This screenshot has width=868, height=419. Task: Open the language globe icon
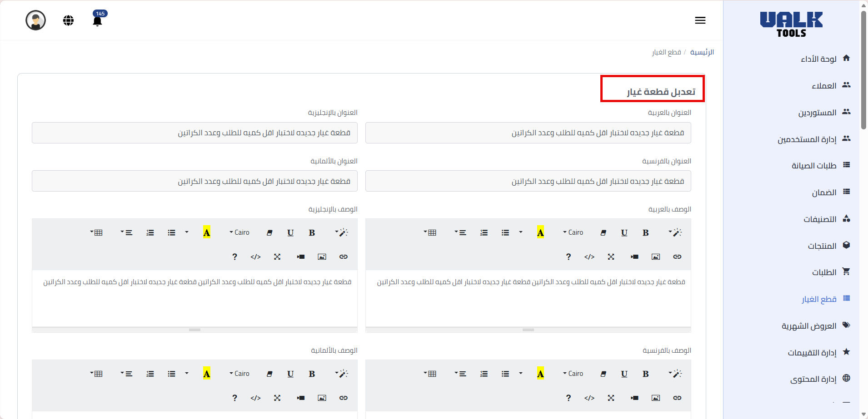coord(68,20)
